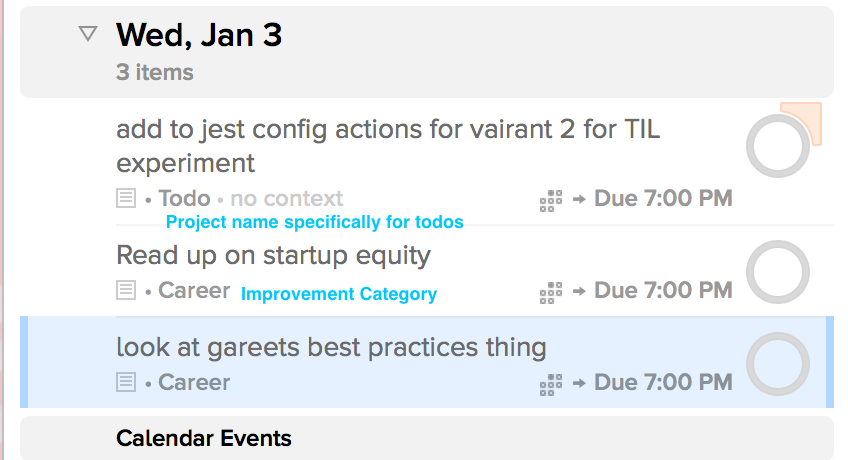The height and width of the screenshot is (460, 848).
Task: Click the no context label
Action: 287,198
